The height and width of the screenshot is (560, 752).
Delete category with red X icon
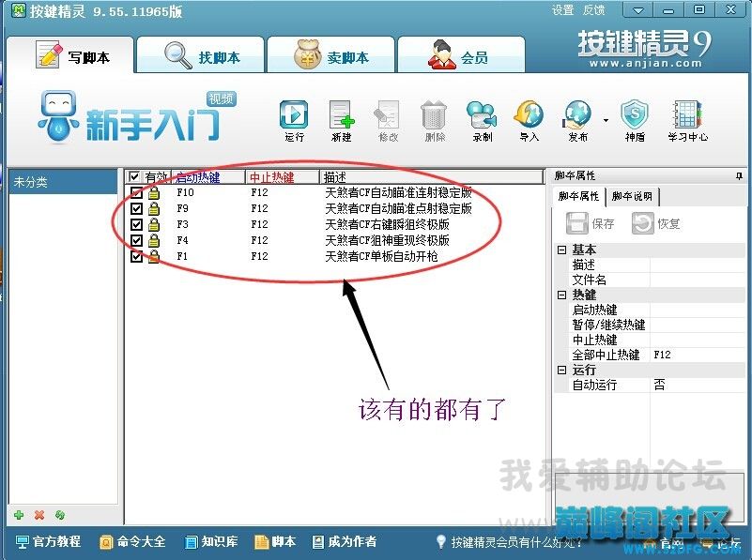coord(39,515)
